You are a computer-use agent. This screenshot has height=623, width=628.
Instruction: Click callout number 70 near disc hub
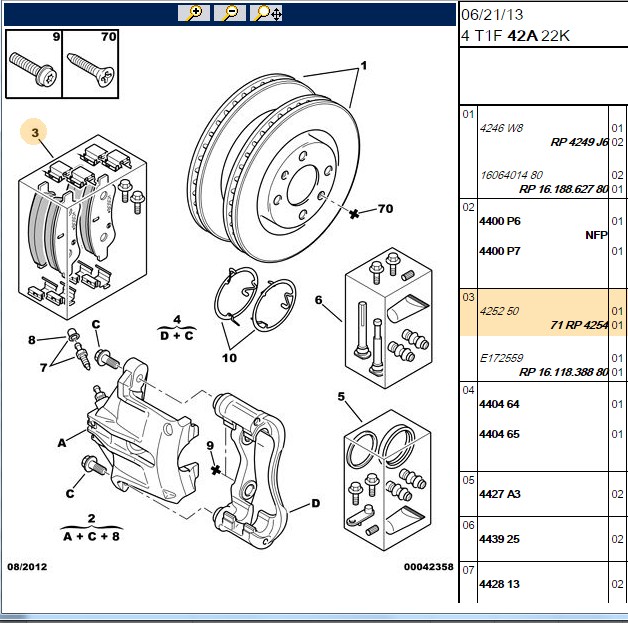click(x=385, y=209)
